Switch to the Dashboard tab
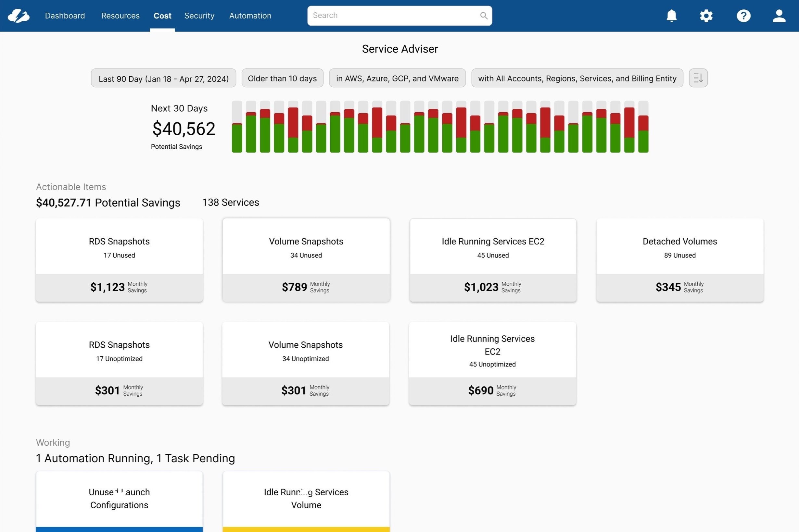The image size is (799, 532). tap(65, 16)
